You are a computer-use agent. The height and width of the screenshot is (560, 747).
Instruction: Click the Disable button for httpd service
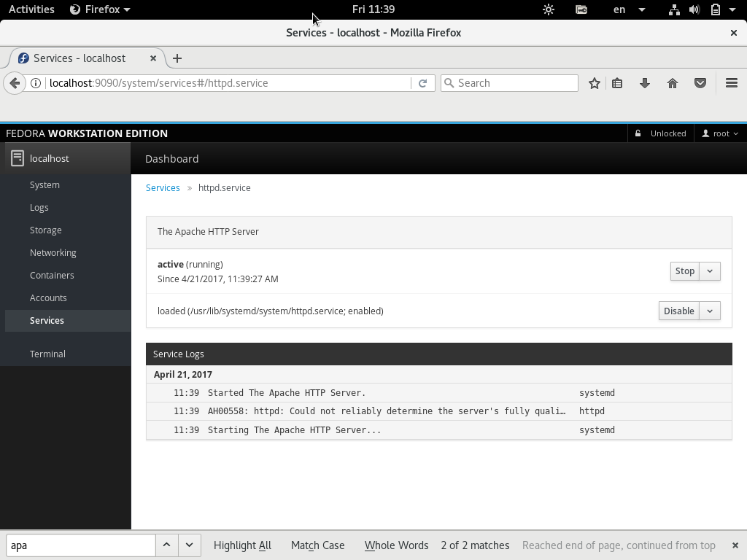679,311
